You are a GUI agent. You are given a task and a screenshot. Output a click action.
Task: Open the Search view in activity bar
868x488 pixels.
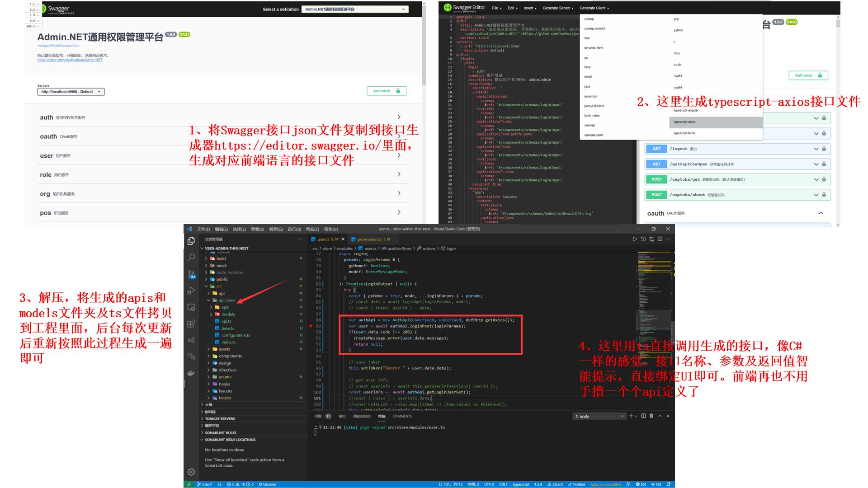coord(191,257)
